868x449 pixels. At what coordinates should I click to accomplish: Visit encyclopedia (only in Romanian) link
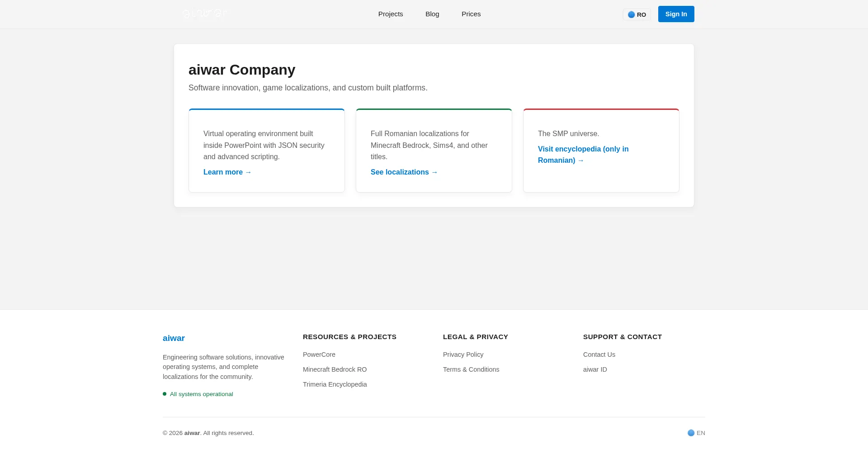point(583,155)
